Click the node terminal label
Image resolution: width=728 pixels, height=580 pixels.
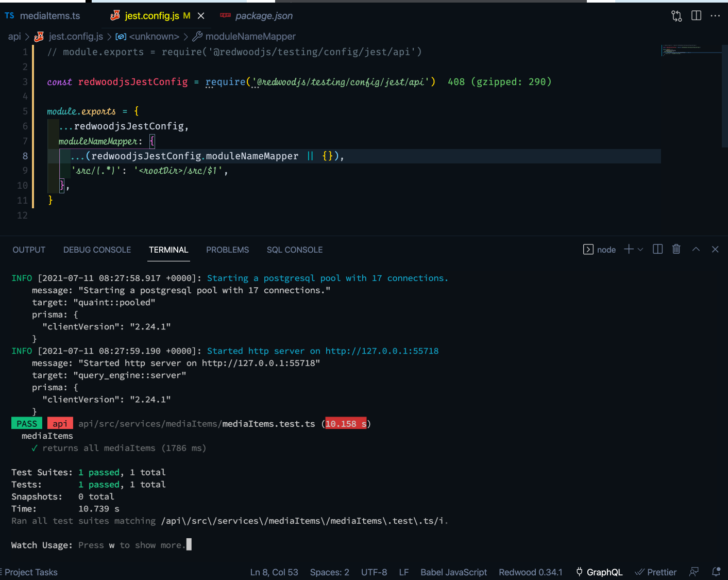pyautogui.click(x=606, y=250)
